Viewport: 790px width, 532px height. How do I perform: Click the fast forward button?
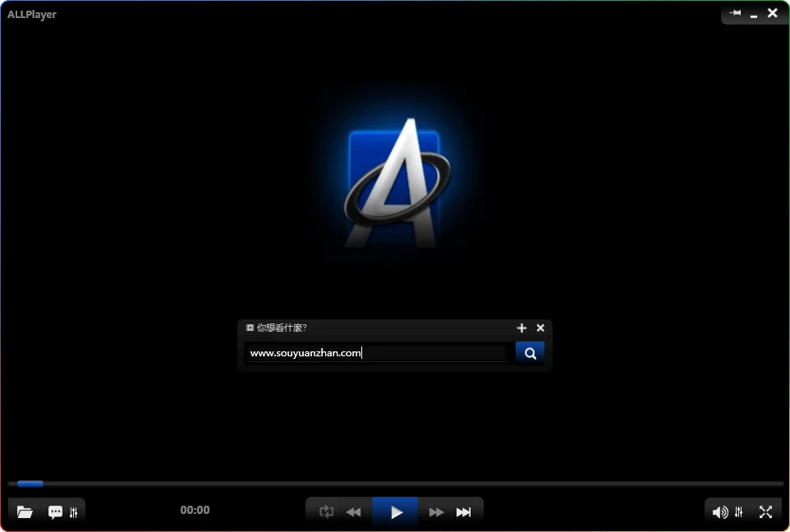(436, 512)
